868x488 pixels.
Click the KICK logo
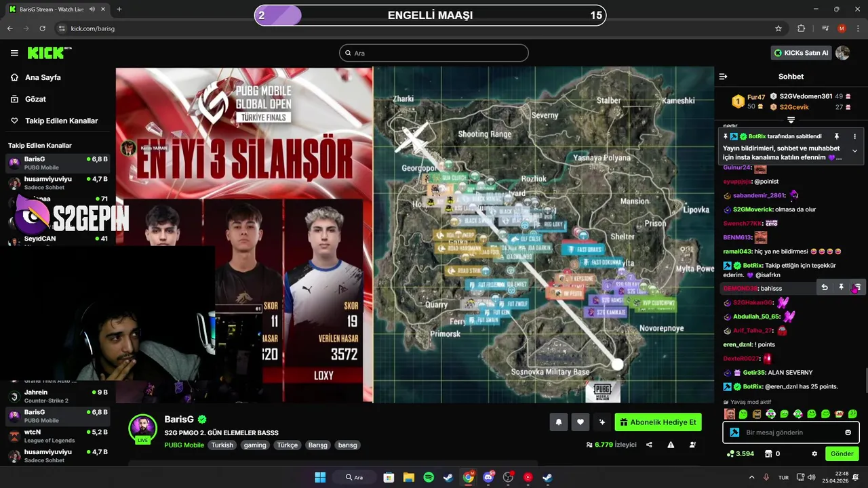[x=49, y=53]
